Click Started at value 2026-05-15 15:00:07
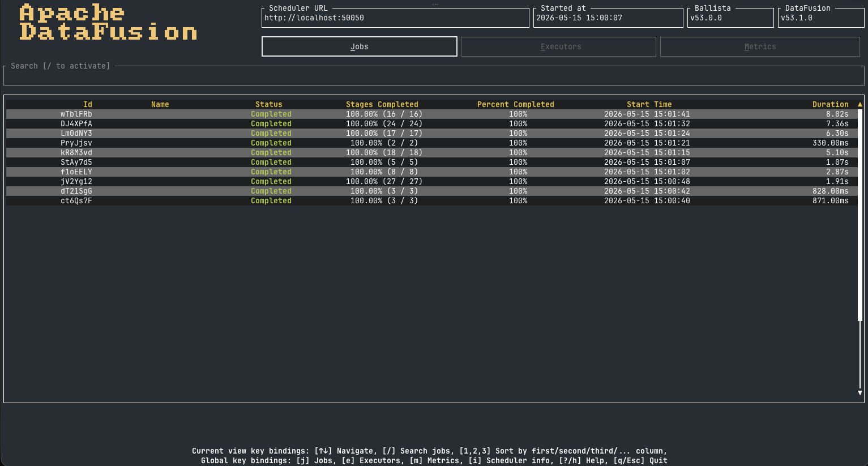Viewport: 868px width, 466px height. coord(579,18)
